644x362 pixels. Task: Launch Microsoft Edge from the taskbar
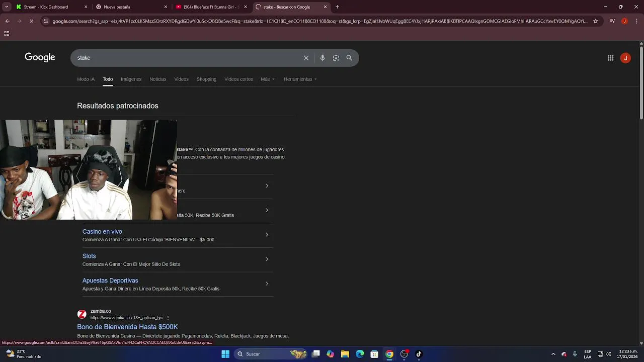(x=360, y=354)
